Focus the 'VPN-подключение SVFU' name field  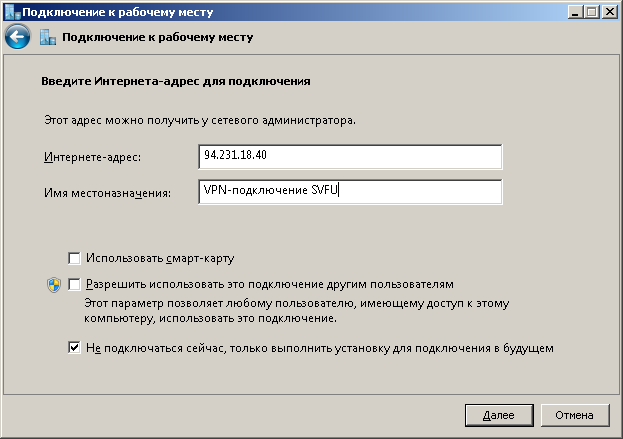(x=350, y=191)
